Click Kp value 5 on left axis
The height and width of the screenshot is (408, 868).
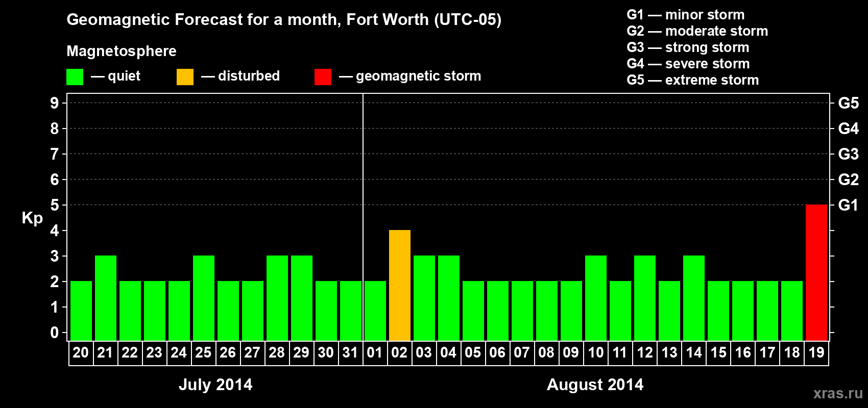click(x=55, y=205)
